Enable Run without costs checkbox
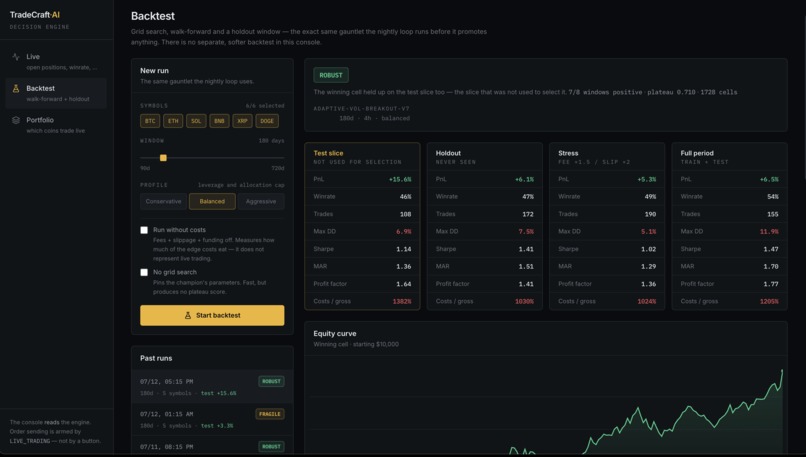Screen dimensions: 806x457 [144, 230]
